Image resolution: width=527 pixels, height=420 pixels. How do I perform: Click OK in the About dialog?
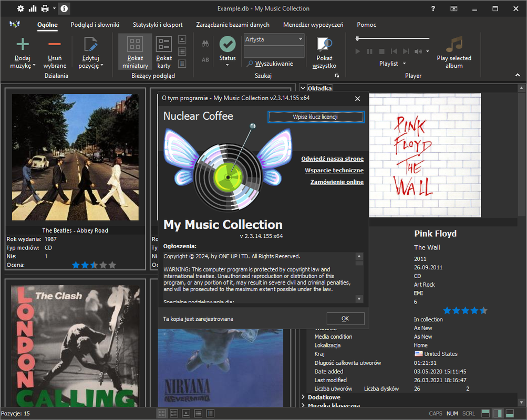click(345, 319)
